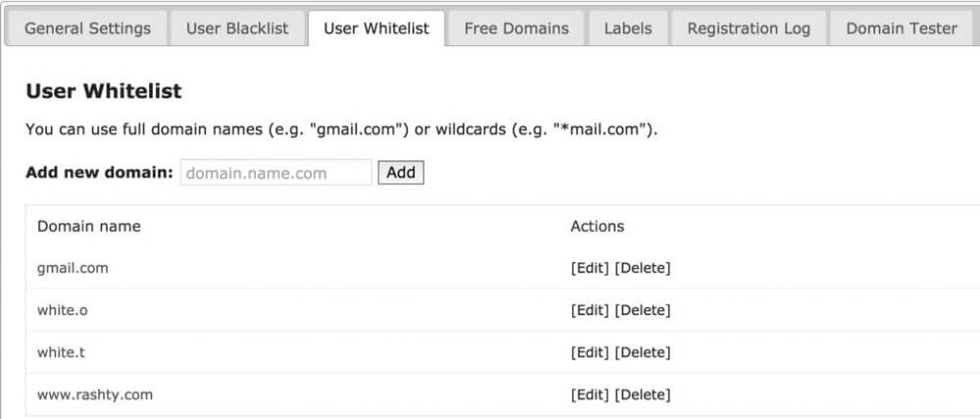Edit the white.t domain entry
The image size is (980, 419).
pos(590,352)
